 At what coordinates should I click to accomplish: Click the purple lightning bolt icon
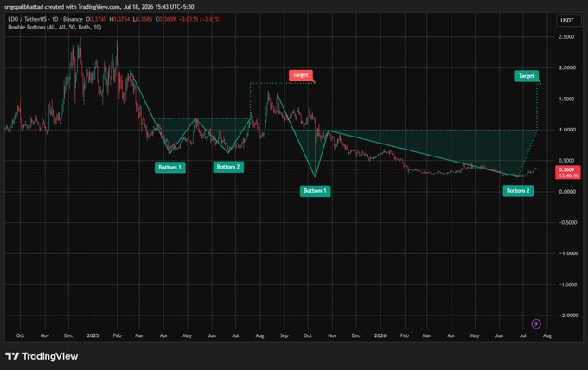point(536,323)
